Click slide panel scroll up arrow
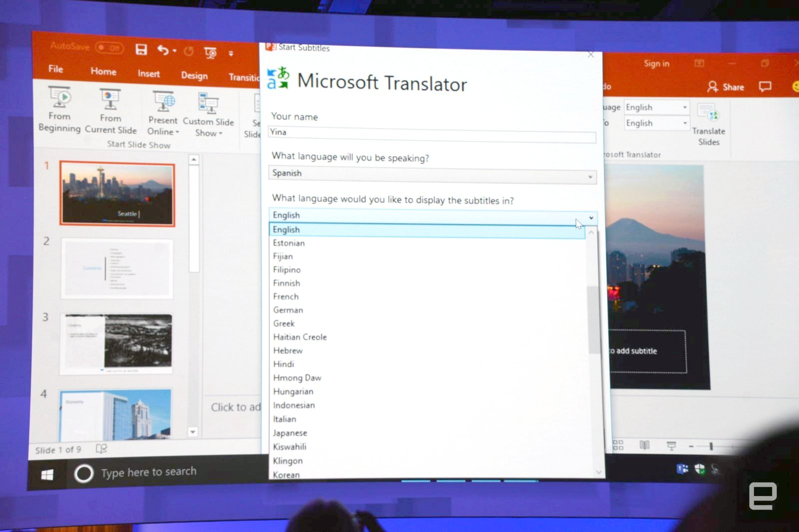This screenshot has height=532, width=799. [194, 160]
